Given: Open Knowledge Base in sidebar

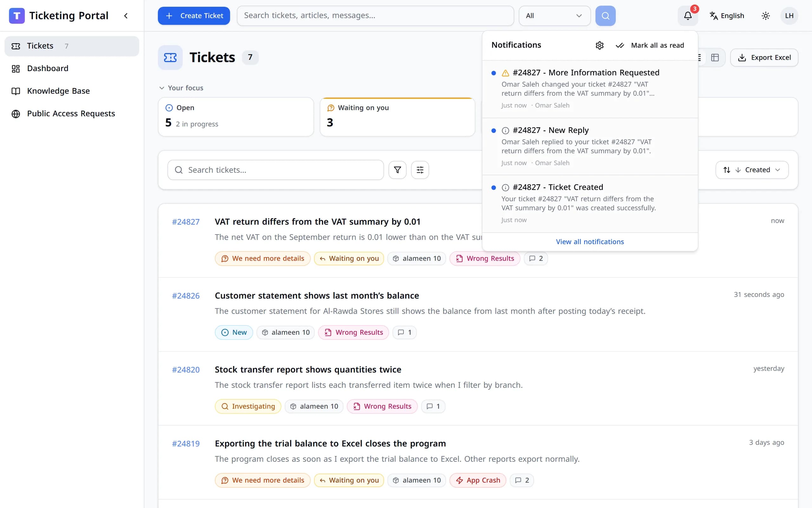Looking at the screenshot, I should tap(72, 91).
